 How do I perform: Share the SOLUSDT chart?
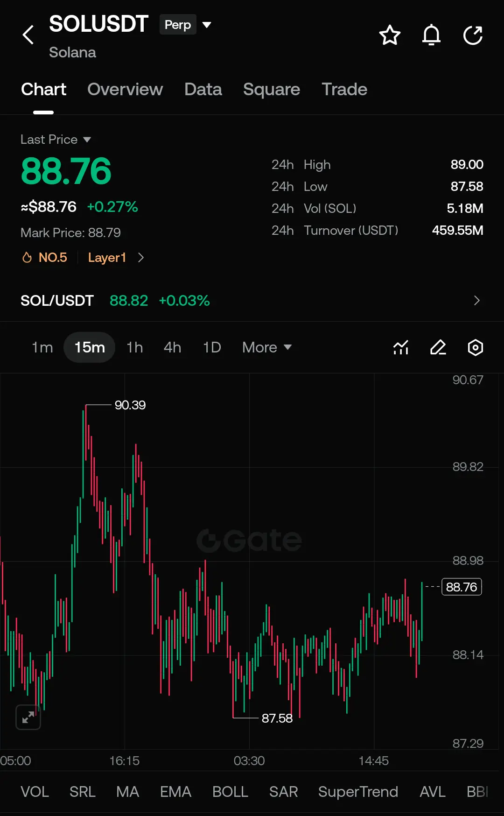pos(473,35)
